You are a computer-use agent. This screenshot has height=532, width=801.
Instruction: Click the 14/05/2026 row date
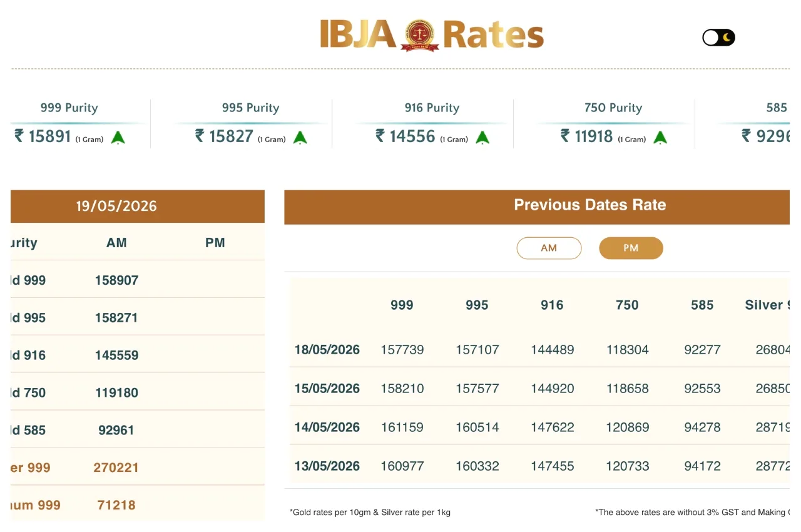tap(327, 427)
